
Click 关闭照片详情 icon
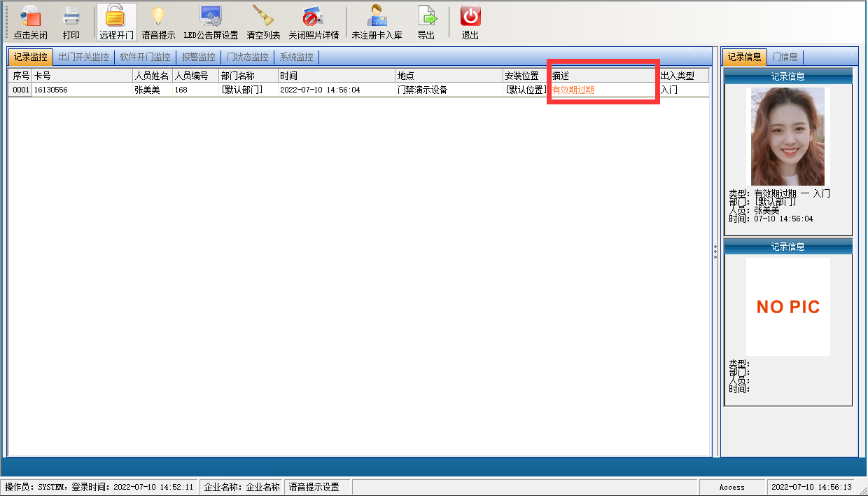[x=314, y=17]
